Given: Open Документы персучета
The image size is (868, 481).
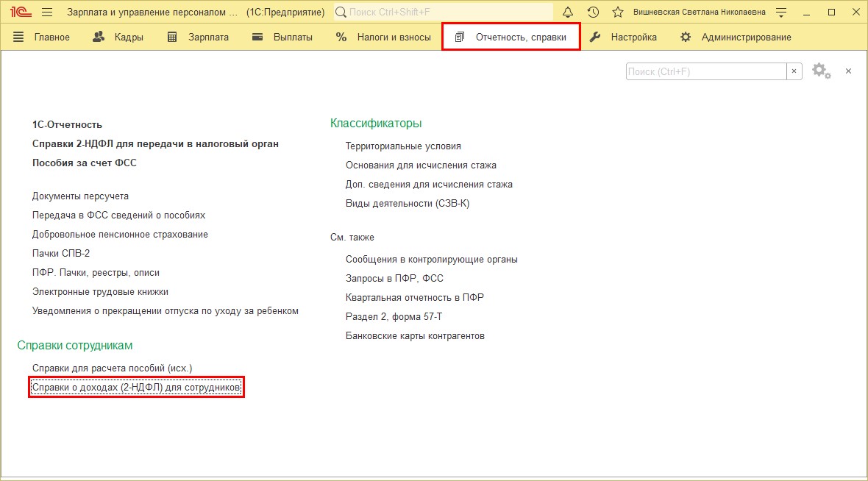Looking at the screenshot, I should 80,196.
